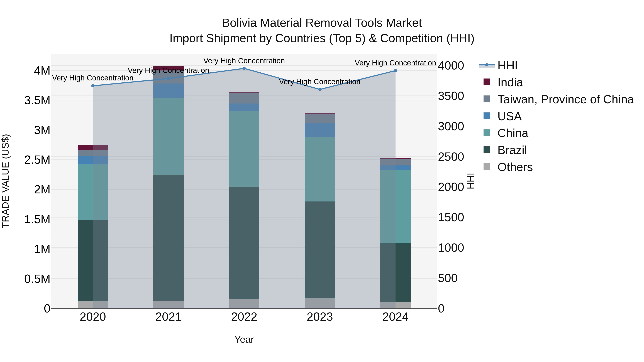Screen dimensions: 644x362
Task: Click the 2024 HHI data point
Action: coord(396,71)
